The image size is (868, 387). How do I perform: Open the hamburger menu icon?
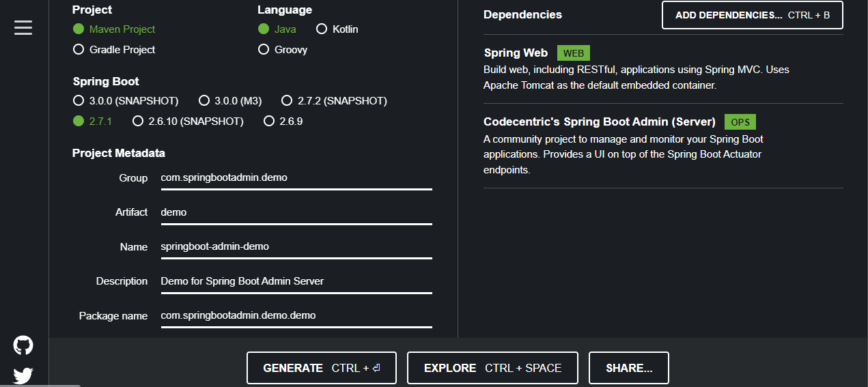tap(23, 27)
